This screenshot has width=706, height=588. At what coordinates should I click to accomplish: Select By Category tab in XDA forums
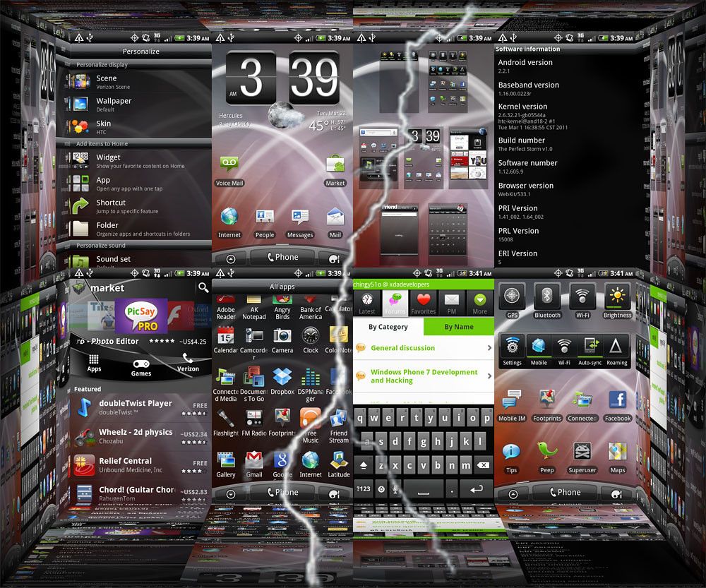pyautogui.click(x=388, y=327)
